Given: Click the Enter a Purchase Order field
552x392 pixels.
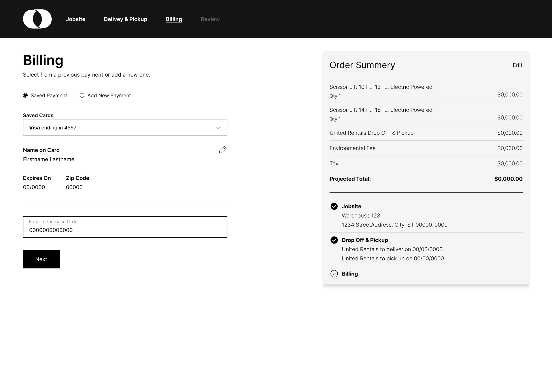Looking at the screenshot, I should point(125,227).
